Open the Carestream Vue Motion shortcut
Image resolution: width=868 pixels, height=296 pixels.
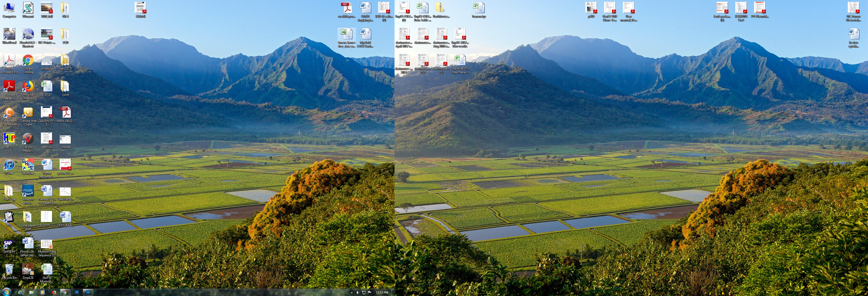coord(9,113)
